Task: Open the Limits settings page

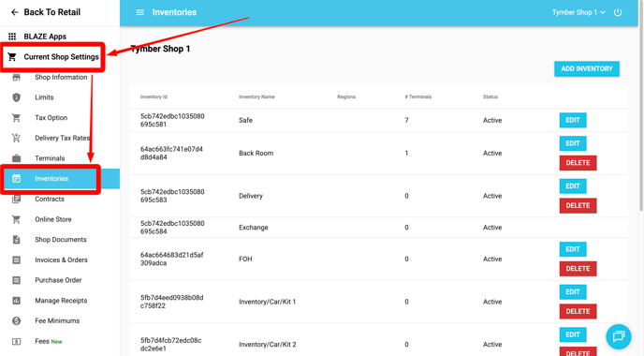Action: [x=44, y=97]
